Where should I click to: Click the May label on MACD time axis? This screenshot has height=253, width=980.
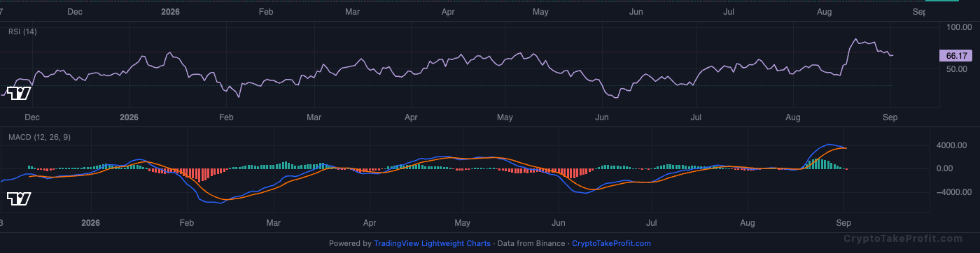(462, 223)
